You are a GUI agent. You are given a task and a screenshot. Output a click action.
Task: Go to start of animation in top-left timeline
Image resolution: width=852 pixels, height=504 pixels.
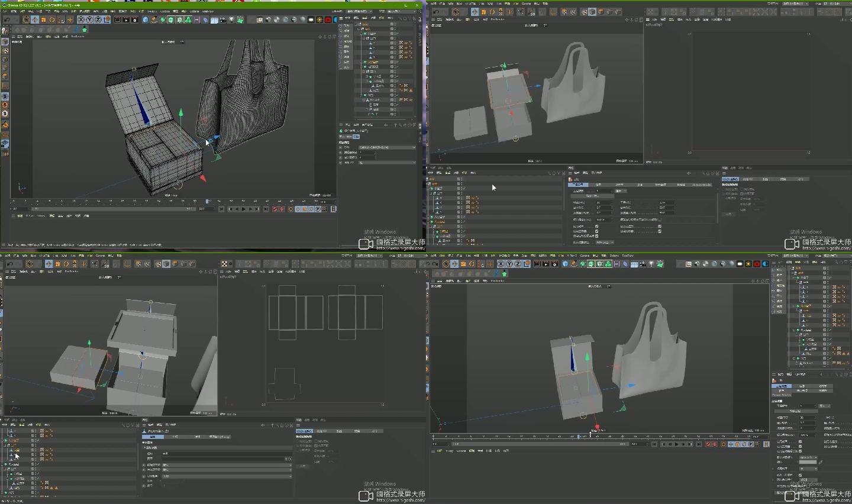pyautogui.click(x=221, y=209)
